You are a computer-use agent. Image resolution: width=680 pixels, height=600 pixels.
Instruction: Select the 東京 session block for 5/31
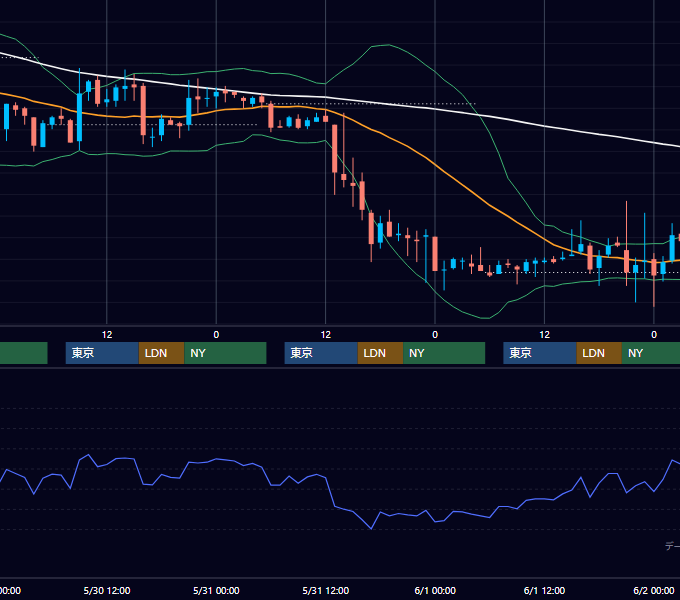point(321,353)
